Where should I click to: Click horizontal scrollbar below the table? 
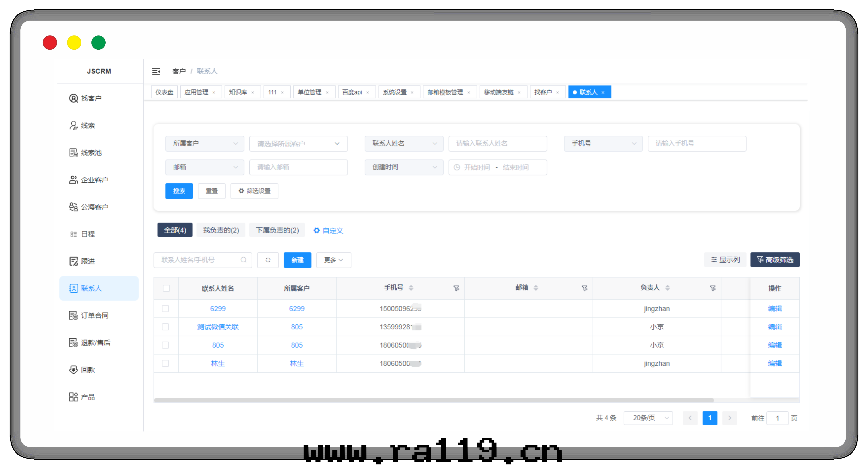coord(433,400)
